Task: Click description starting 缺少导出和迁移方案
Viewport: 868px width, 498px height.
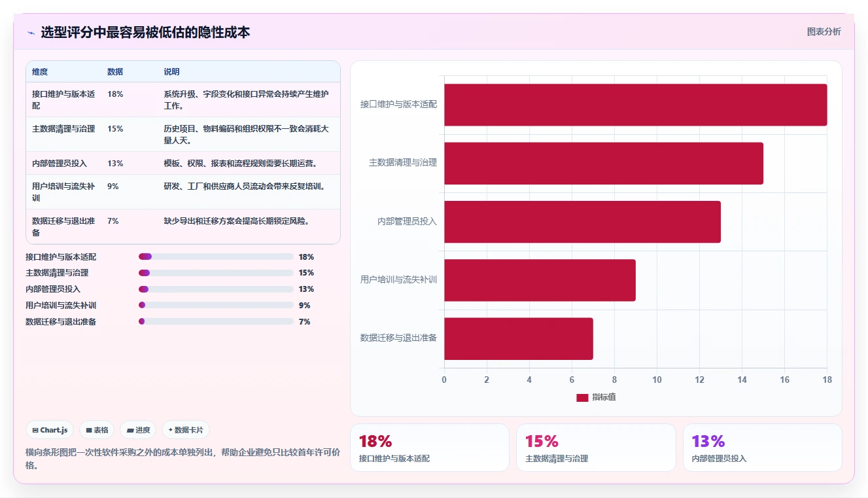Action: [237, 221]
